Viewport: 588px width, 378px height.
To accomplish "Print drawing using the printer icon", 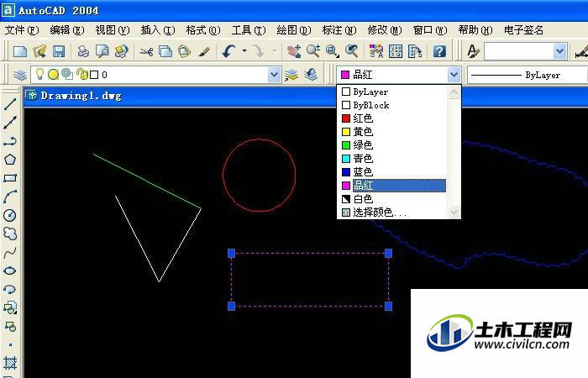I will coord(83,51).
